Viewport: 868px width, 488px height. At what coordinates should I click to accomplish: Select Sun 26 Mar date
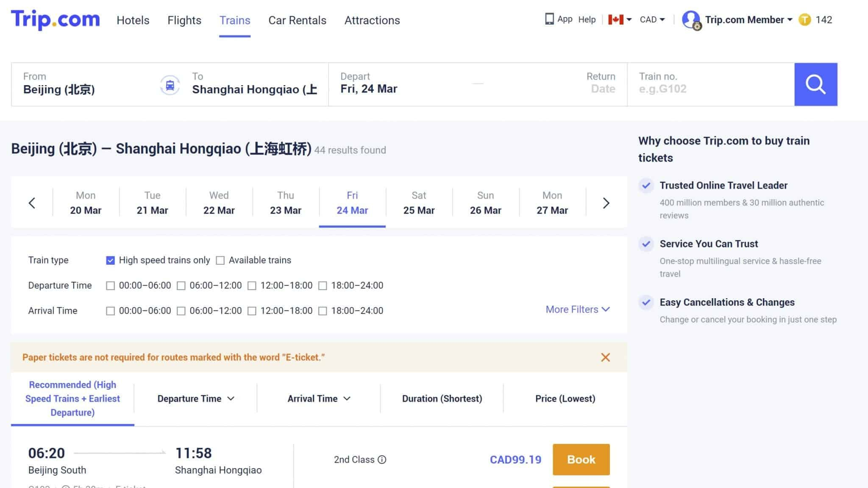pos(485,203)
